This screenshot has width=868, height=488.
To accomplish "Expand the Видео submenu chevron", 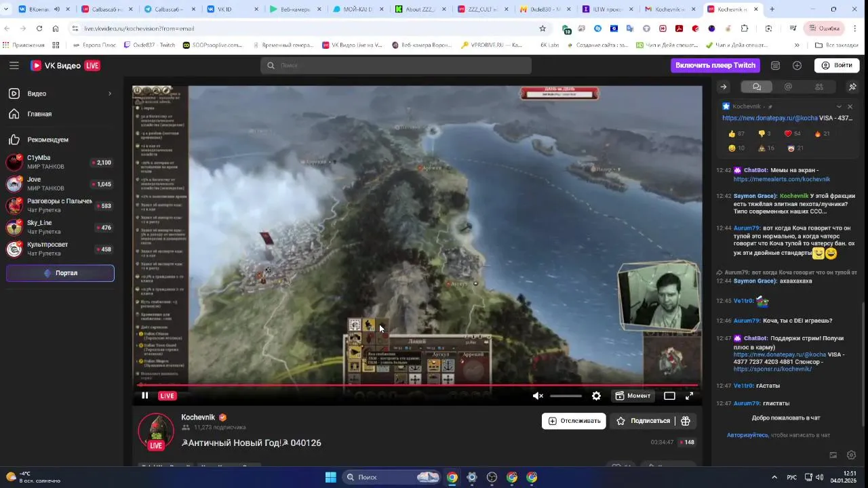I will click(x=109, y=94).
